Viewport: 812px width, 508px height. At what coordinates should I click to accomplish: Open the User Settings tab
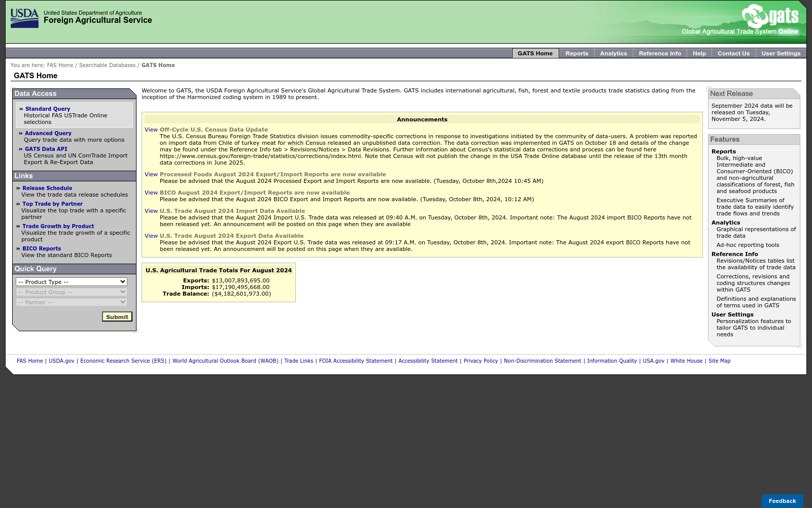click(x=781, y=53)
